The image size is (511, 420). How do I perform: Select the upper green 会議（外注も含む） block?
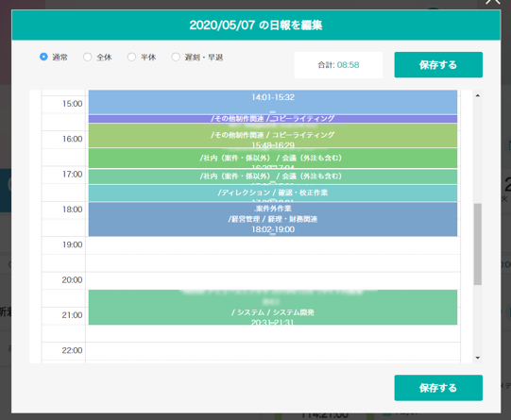(x=273, y=159)
